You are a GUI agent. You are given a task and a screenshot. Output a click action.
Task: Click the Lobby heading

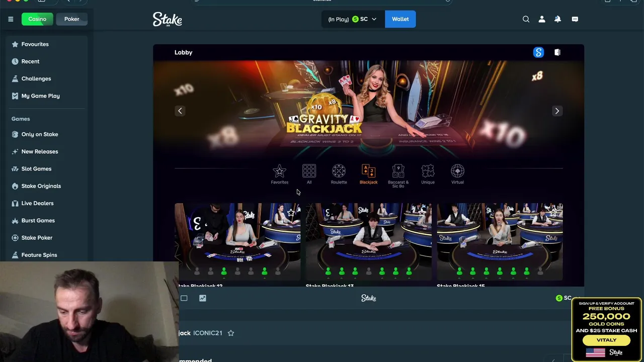[x=183, y=52]
